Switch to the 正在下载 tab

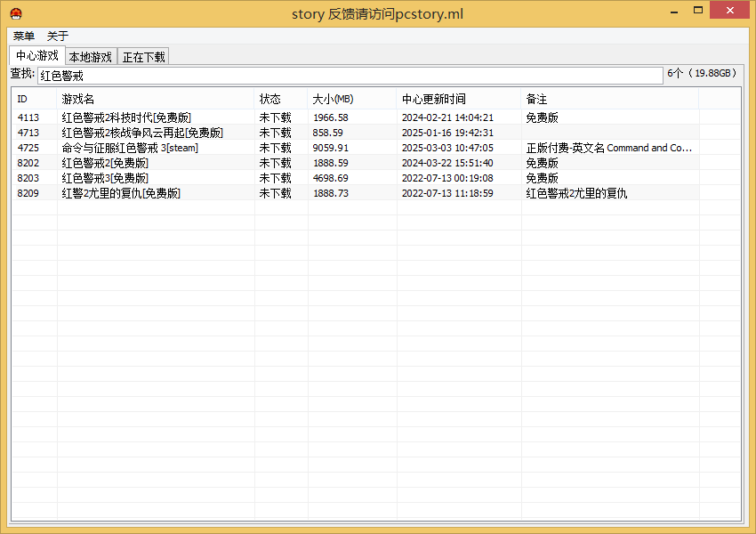point(143,57)
